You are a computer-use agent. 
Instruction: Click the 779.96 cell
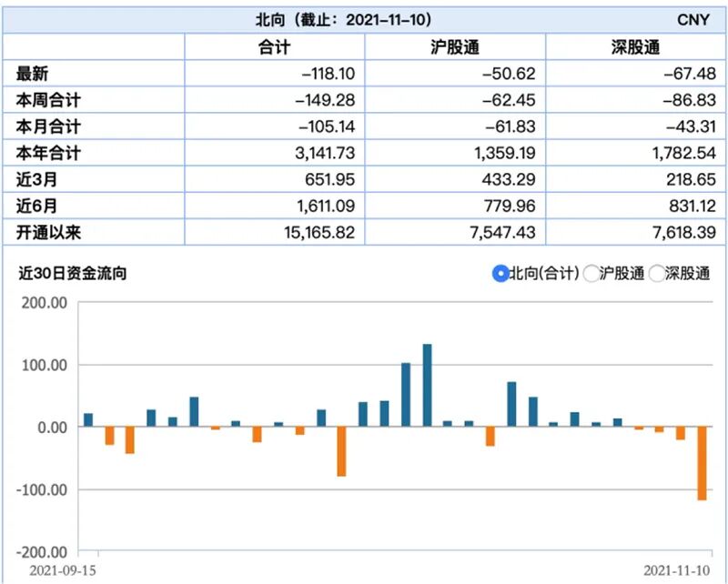coord(510,206)
